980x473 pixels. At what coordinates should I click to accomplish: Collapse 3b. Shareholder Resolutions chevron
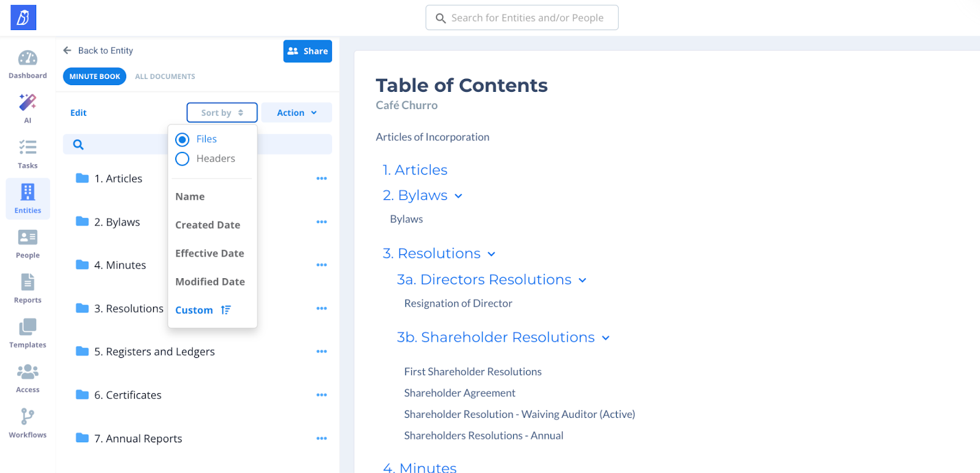(606, 338)
